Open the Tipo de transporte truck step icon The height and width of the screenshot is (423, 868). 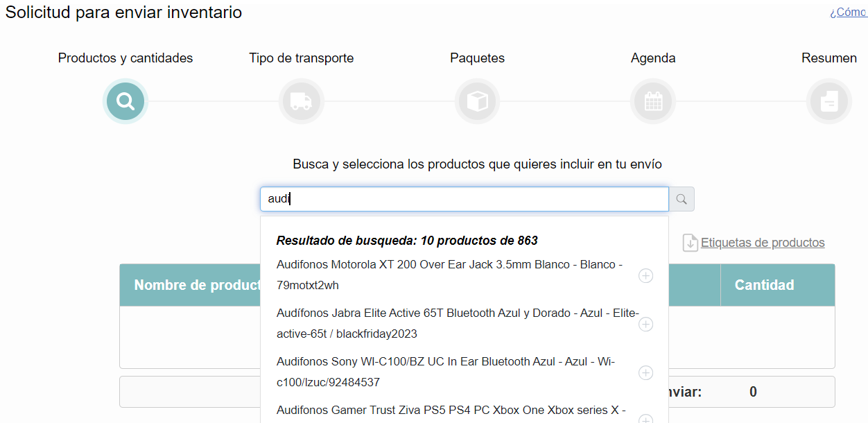pyautogui.click(x=302, y=101)
